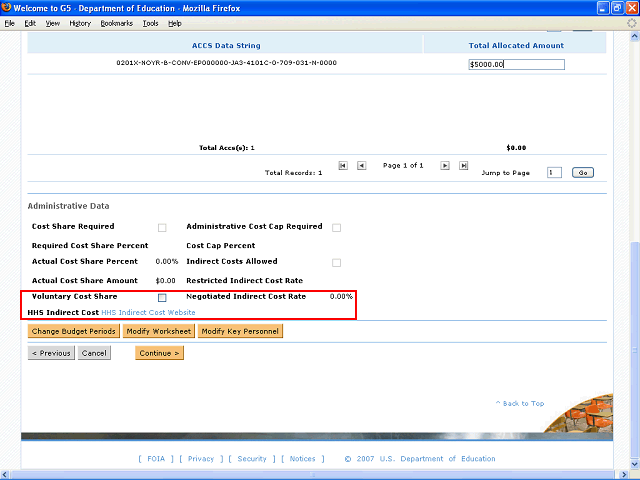This screenshot has width=640, height=480.
Task: Open the Bookmarks menu
Action: (117, 24)
